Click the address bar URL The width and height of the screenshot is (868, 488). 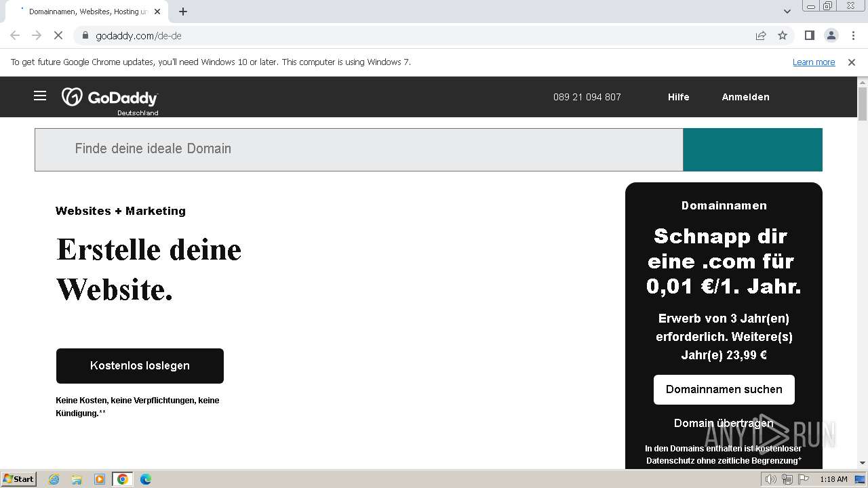(x=138, y=35)
